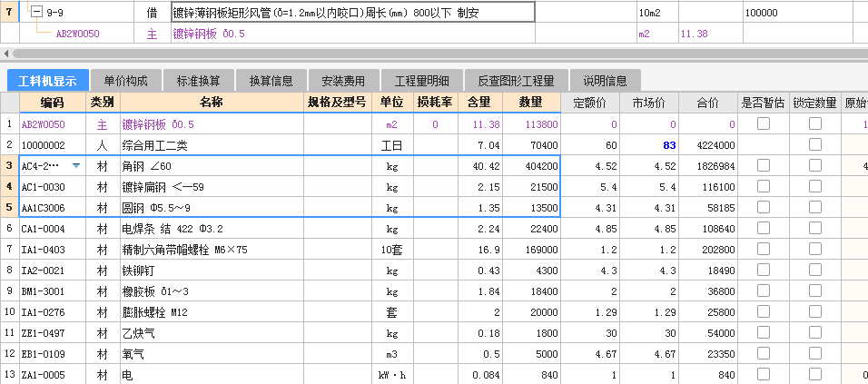Select the AB2W0050 child node in the tree
This screenshot has height=384, width=868.
tap(77, 34)
